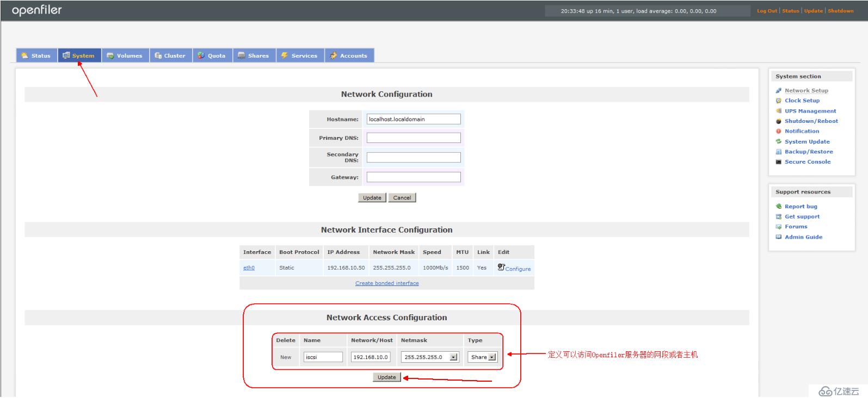Click into the Hostname field
Image resolution: width=868 pixels, height=398 pixels.
(x=414, y=119)
